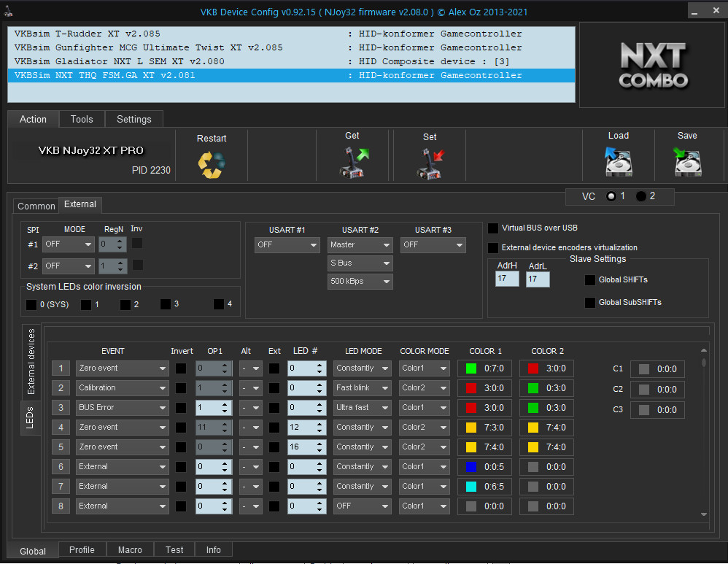Screen dimensions: 728x564
Task: Open USART #2 Master dropdown
Action: point(360,245)
